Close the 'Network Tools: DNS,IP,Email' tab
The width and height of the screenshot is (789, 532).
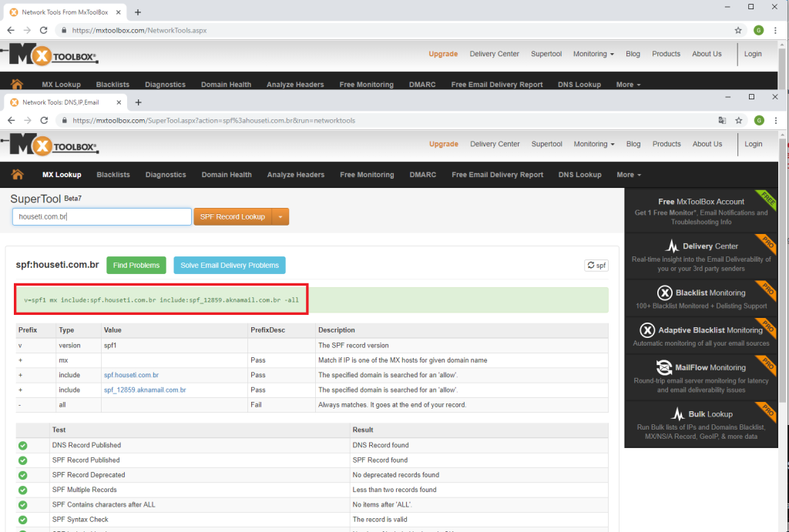[x=119, y=102]
